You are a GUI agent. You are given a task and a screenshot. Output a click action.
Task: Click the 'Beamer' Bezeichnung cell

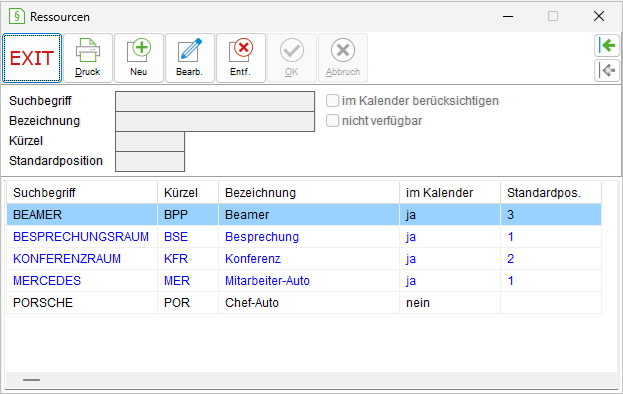309,214
